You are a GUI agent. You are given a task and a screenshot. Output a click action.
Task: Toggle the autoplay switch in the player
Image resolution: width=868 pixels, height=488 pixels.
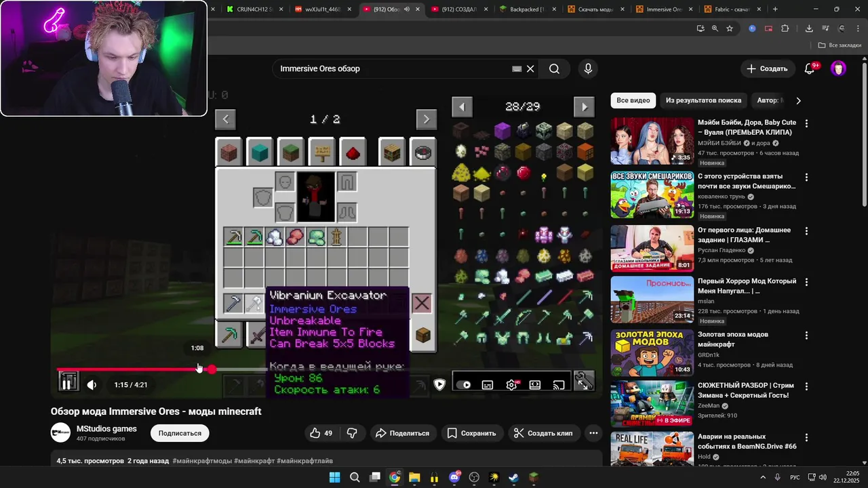[x=464, y=385]
